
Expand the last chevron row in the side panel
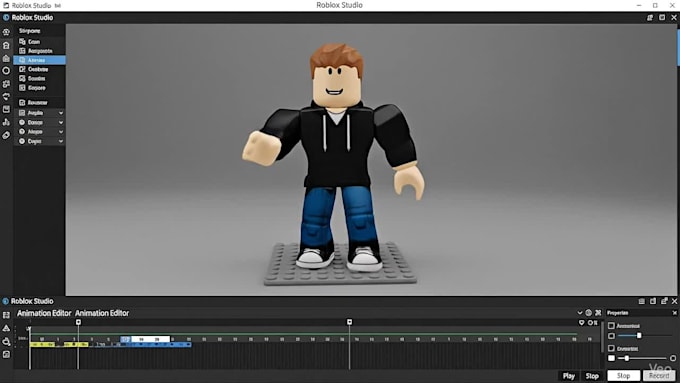click(39, 141)
